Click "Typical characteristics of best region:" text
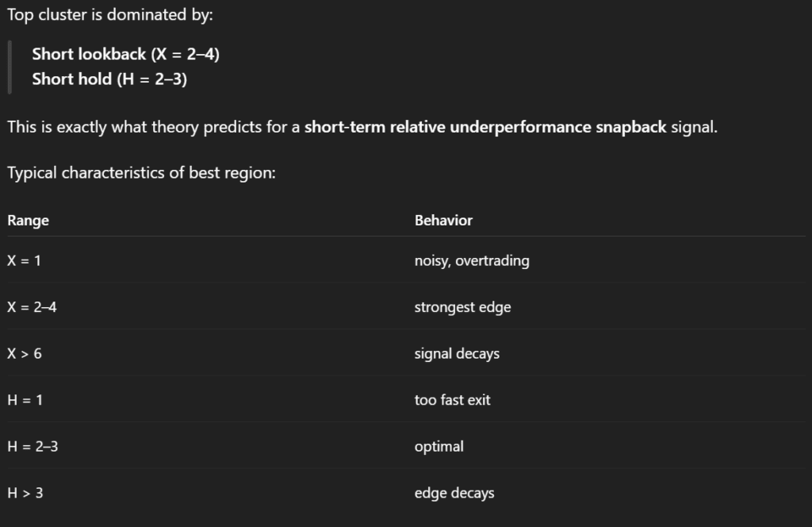 (x=141, y=173)
